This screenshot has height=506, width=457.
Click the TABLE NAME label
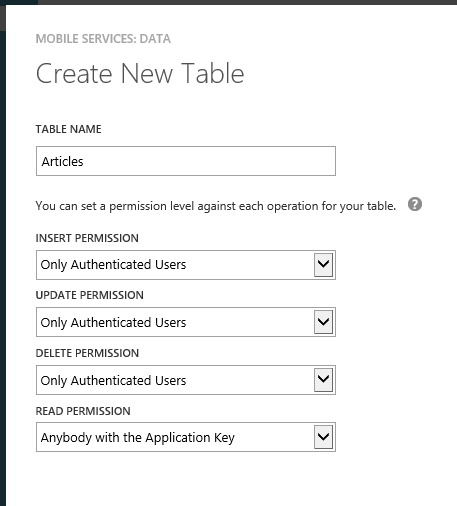[68, 129]
